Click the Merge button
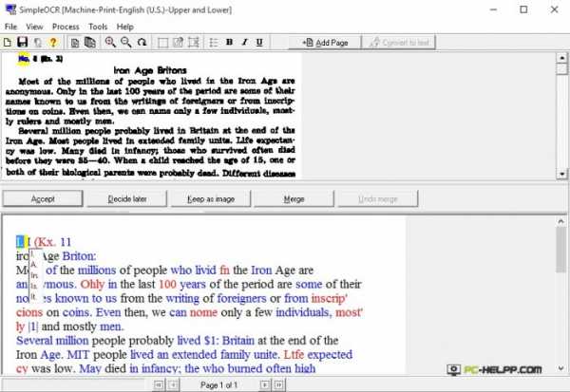 point(294,199)
